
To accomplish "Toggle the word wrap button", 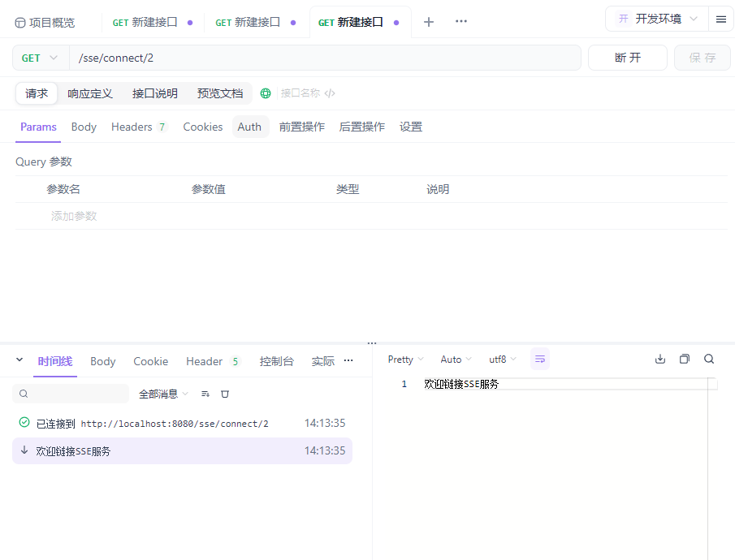I will click(x=540, y=359).
